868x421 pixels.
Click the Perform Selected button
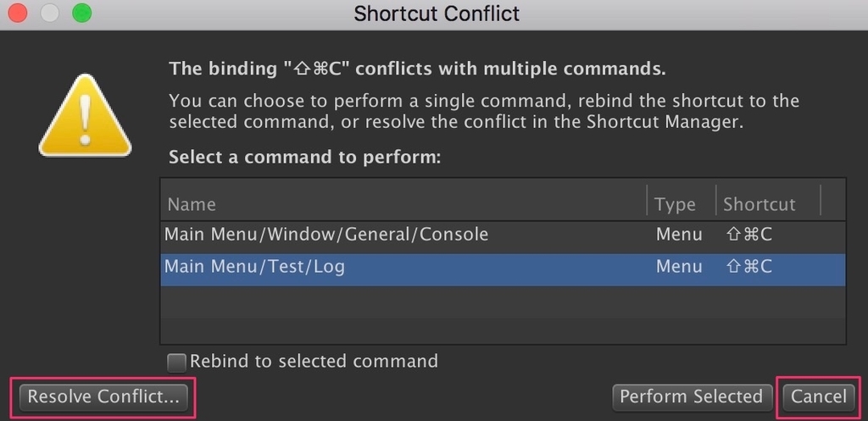click(x=692, y=396)
